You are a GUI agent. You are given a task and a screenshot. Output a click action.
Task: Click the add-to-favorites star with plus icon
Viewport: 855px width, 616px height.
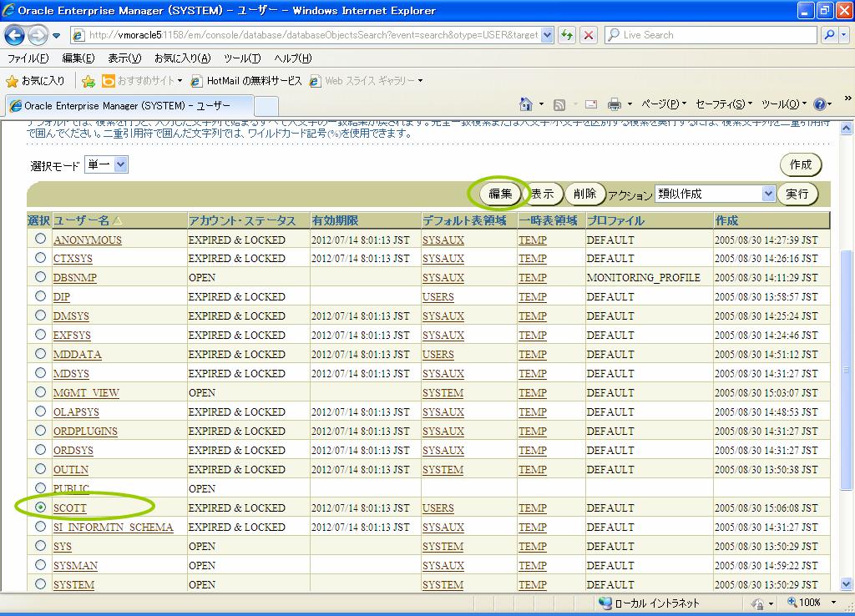88,81
